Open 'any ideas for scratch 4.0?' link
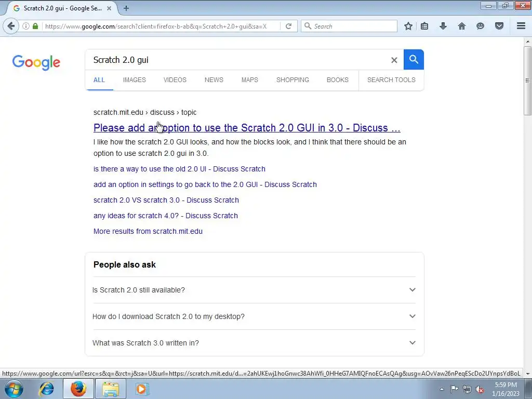 [x=166, y=216]
